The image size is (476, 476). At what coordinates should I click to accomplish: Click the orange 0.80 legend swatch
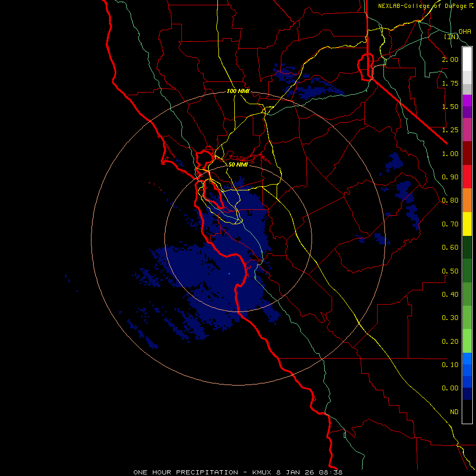pos(467,200)
